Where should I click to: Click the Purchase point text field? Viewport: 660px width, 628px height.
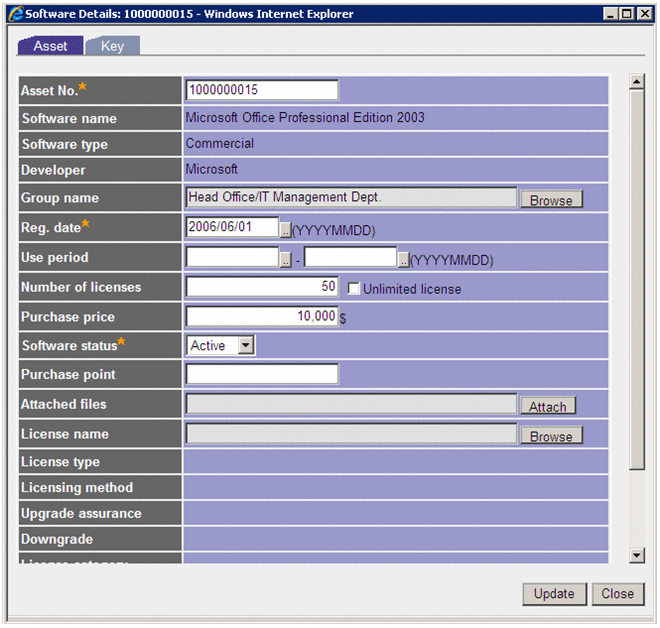coord(262,375)
